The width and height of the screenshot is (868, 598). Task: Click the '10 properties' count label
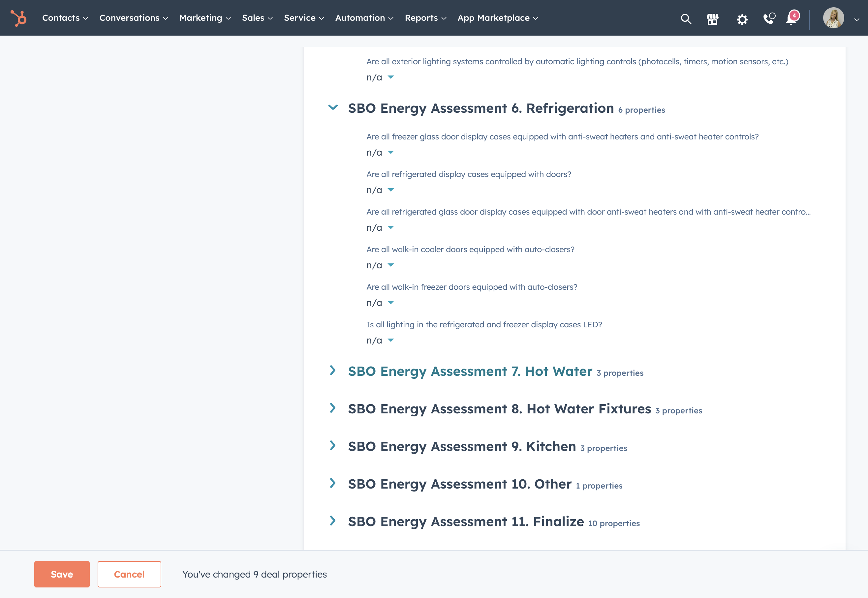click(614, 523)
